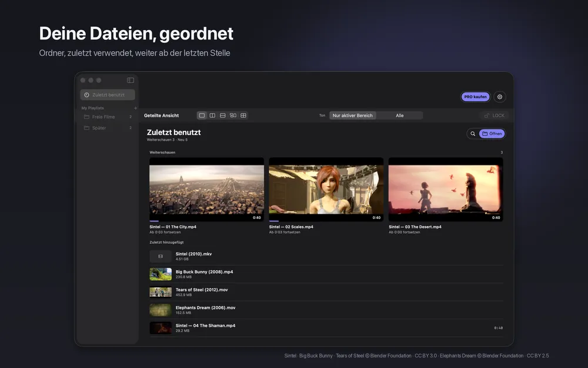588x368 pixels.
Task: Click Elephants Dream thumbnail image
Action: [x=161, y=310]
